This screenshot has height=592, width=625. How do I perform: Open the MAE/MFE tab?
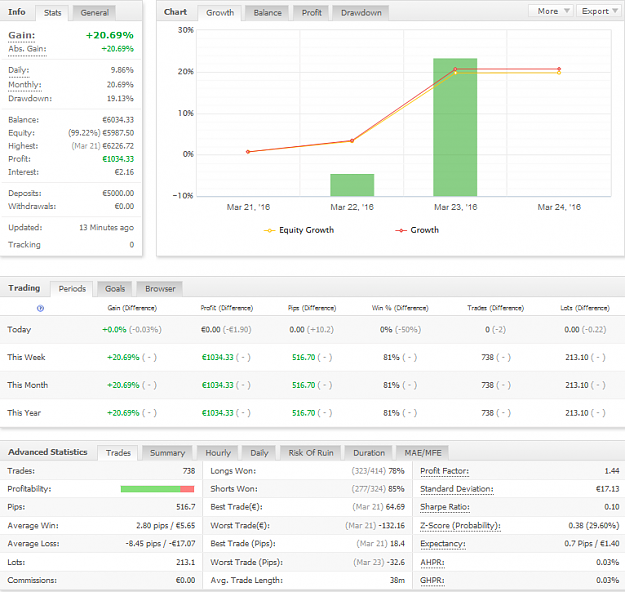tap(423, 453)
